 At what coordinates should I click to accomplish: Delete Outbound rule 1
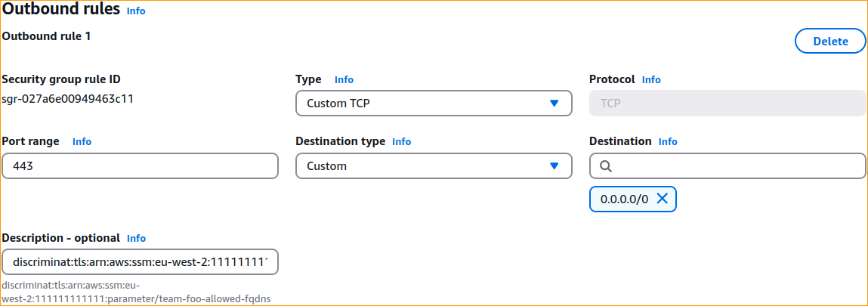pyautogui.click(x=830, y=42)
